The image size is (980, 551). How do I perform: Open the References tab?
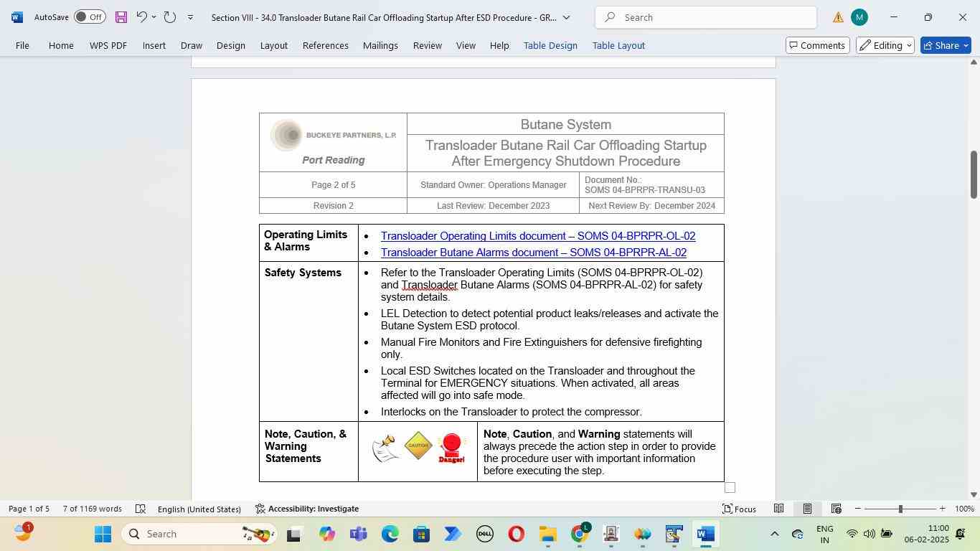click(x=326, y=45)
